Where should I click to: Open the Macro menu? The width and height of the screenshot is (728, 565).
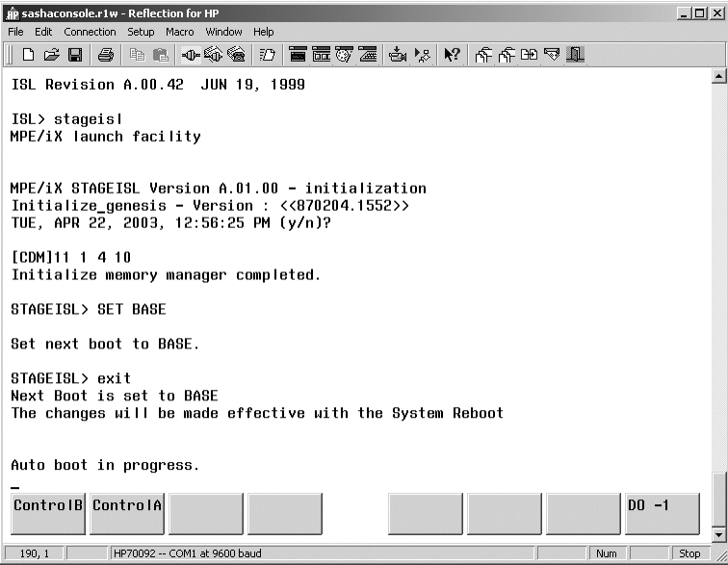click(x=180, y=32)
